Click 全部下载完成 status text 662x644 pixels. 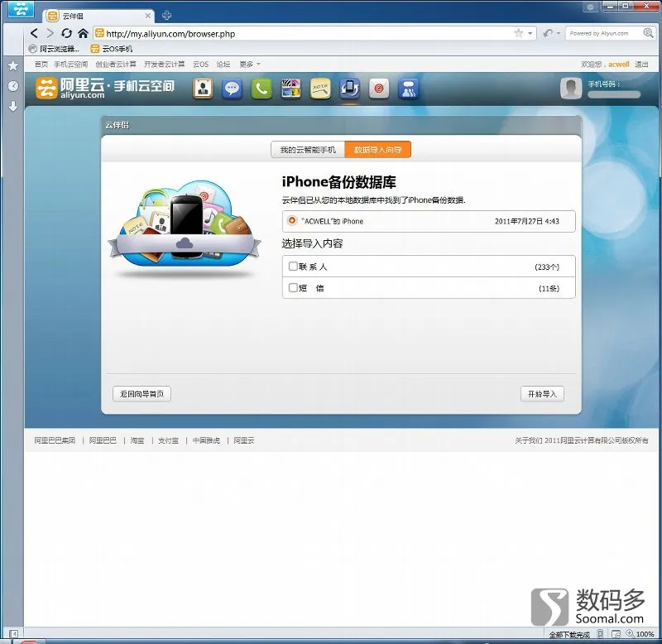[x=569, y=634]
